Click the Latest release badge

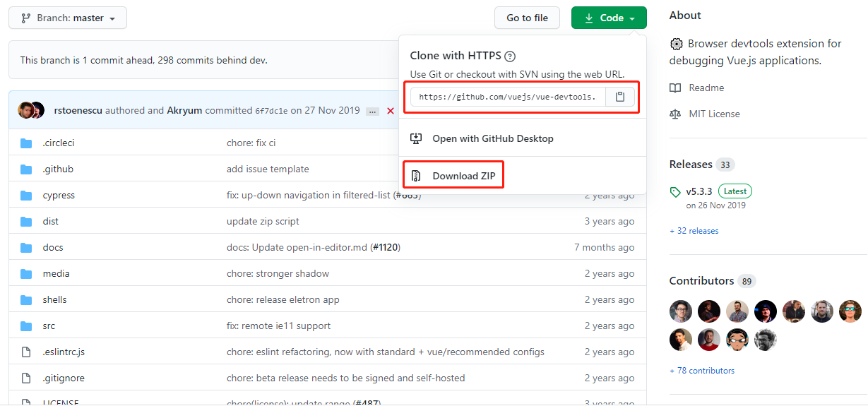(x=735, y=191)
